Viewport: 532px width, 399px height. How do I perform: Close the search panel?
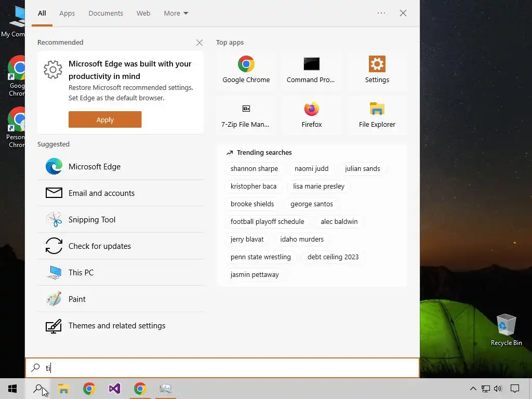pos(403,13)
